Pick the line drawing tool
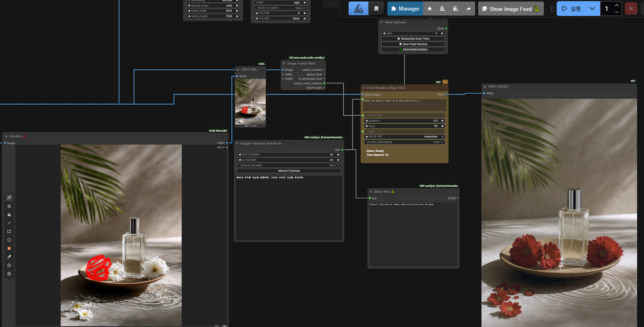The height and width of the screenshot is (327, 644). click(9, 223)
